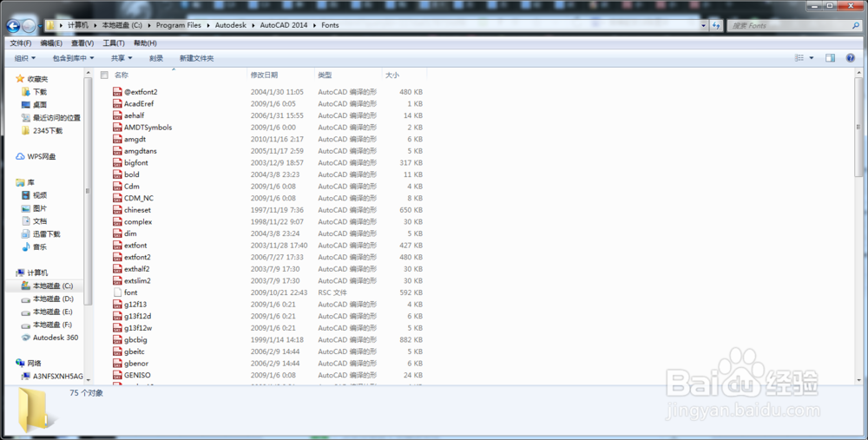Open Favorites star in sidebar
868x440 pixels.
(x=20, y=79)
